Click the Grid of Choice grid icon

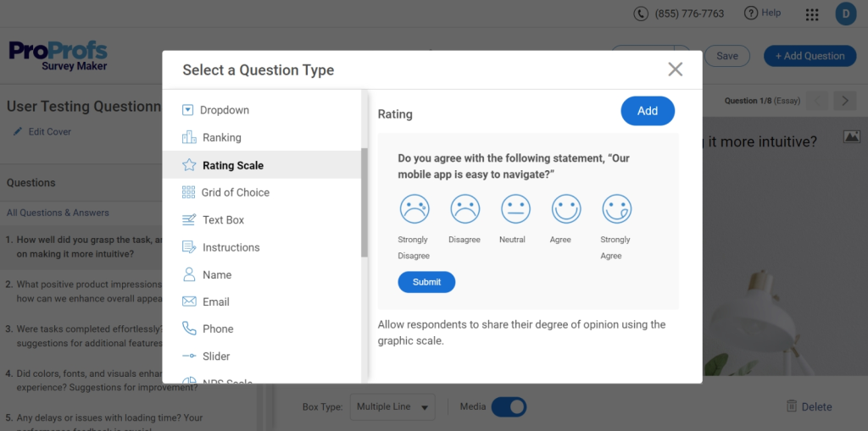(188, 192)
